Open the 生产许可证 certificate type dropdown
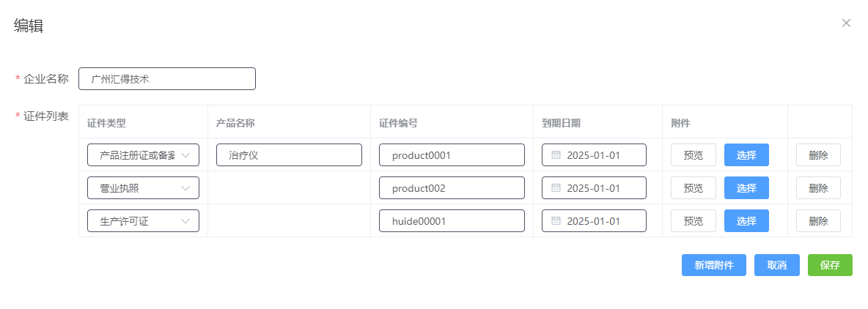The image size is (868, 309). [x=143, y=221]
